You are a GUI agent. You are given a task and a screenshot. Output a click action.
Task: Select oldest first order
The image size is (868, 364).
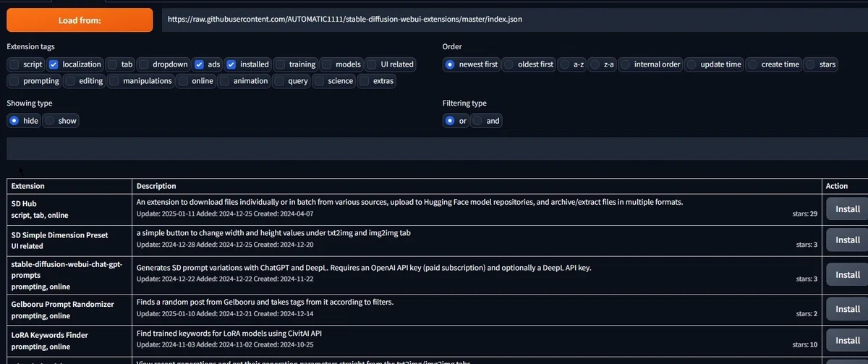[509, 64]
